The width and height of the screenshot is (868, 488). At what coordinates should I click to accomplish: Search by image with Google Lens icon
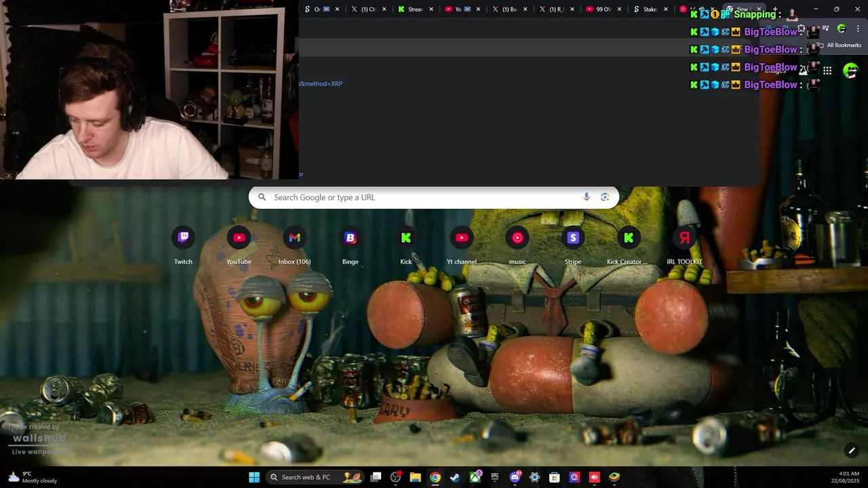click(605, 197)
